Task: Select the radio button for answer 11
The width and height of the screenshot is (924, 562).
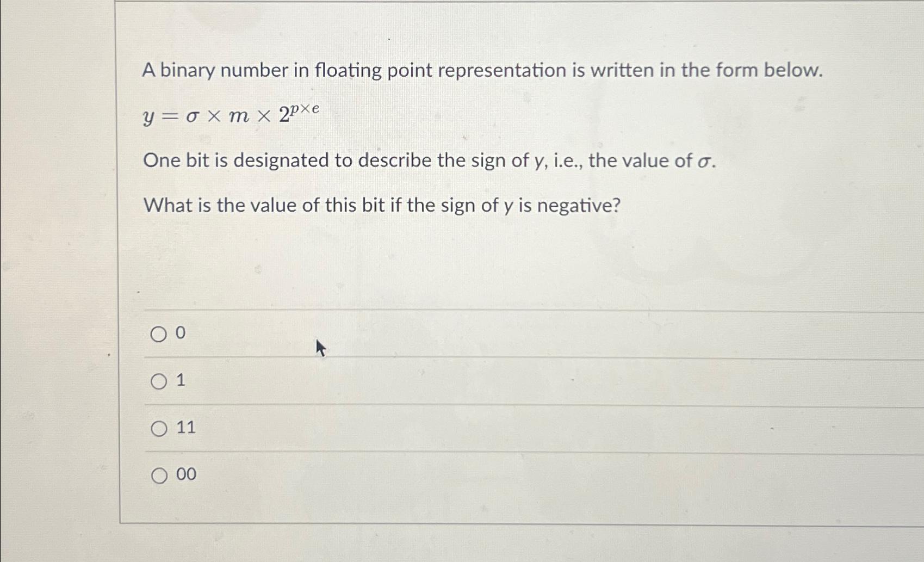Action: point(158,429)
